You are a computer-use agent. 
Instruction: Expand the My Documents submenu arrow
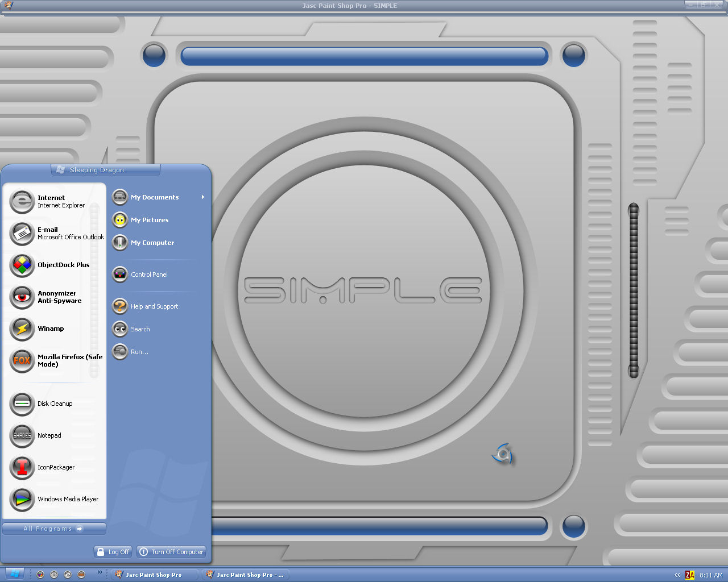202,197
